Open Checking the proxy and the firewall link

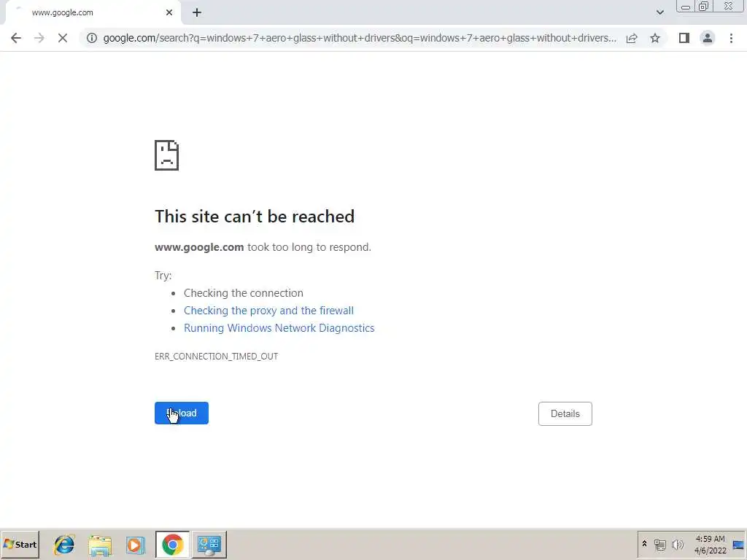point(268,311)
